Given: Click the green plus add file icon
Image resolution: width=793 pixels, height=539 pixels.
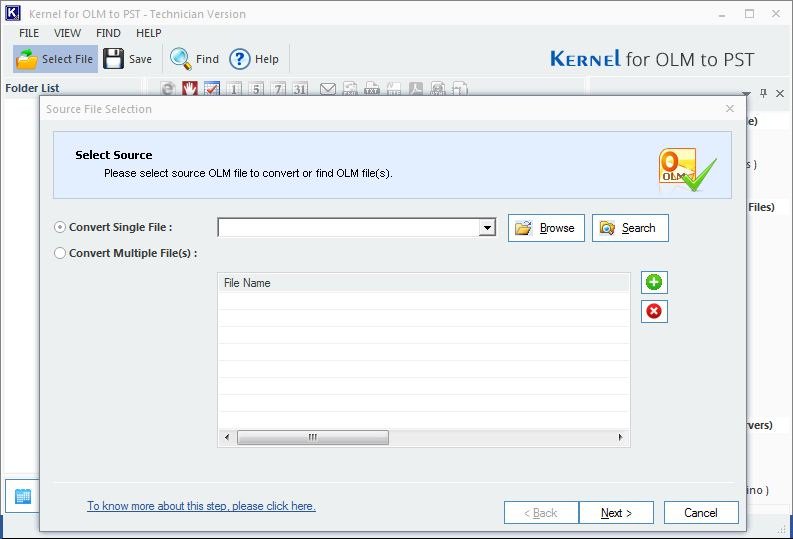Looking at the screenshot, I should click(x=654, y=282).
